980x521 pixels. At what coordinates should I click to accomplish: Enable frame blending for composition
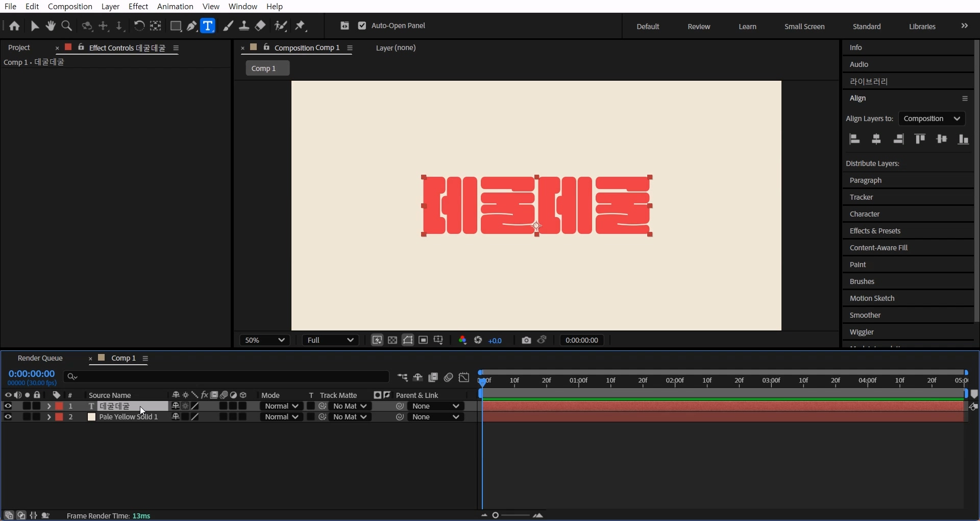433,377
